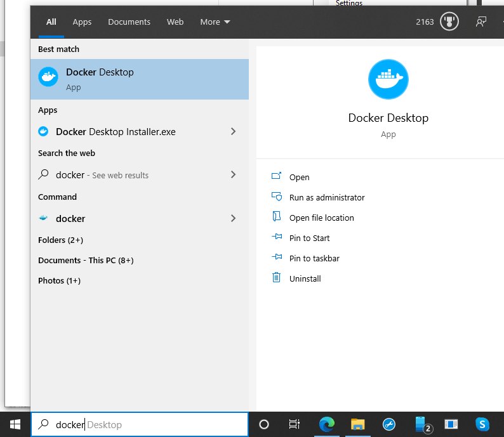Expand Documents - This PC (8+) group
504x437 pixels.
pyautogui.click(x=86, y=261)
